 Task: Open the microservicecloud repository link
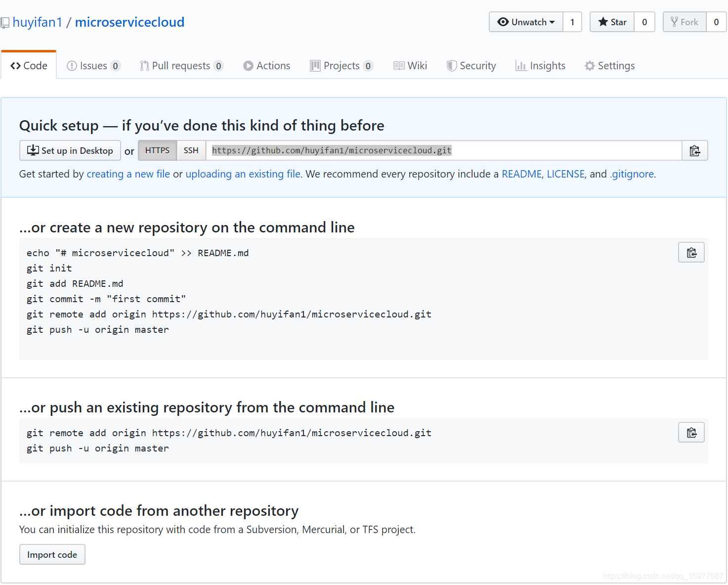(x=129, y=22)
